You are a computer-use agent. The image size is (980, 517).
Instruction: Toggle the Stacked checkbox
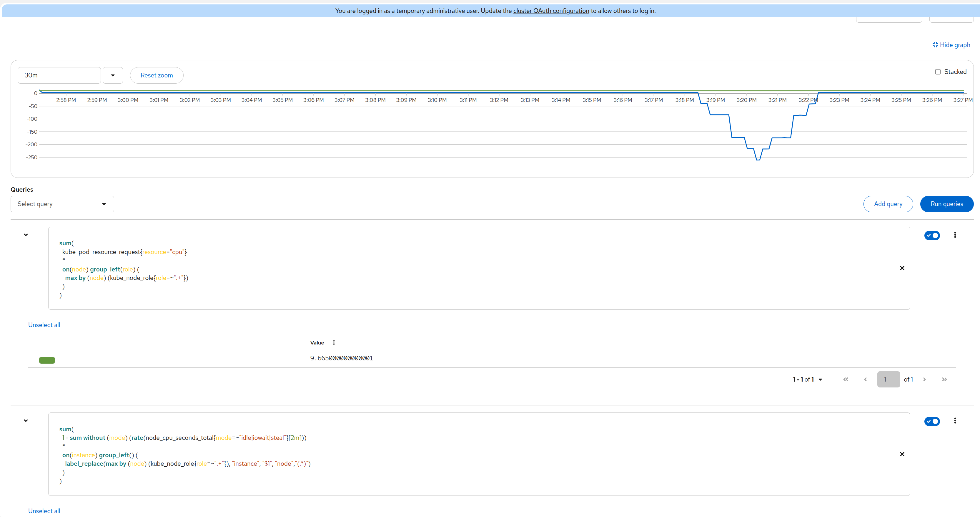click(938, 72)
